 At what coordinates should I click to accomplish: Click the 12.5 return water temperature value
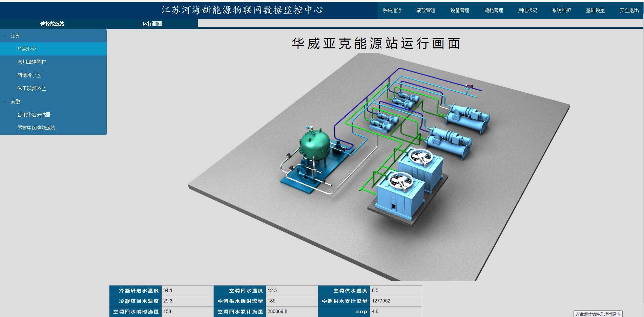coord(272,290)
